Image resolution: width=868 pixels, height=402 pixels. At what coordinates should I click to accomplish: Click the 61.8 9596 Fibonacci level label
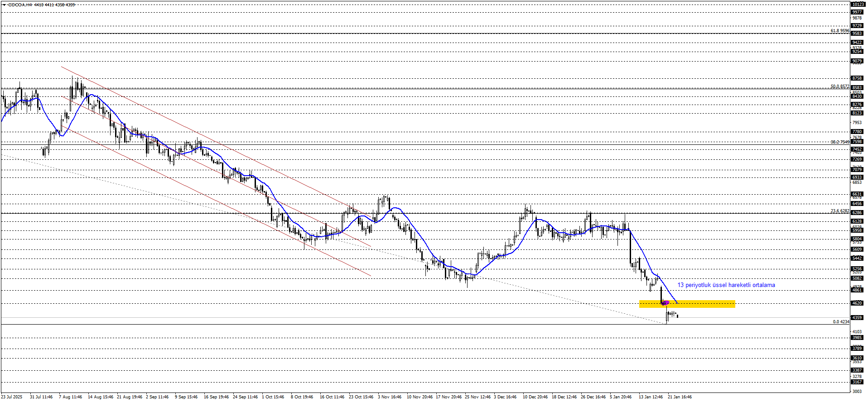tap(839, 31)
